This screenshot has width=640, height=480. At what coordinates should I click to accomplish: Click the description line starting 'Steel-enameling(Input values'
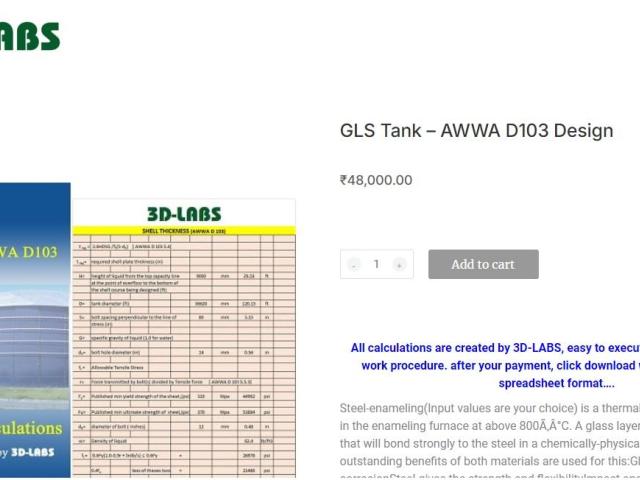(x=490, y=408)
